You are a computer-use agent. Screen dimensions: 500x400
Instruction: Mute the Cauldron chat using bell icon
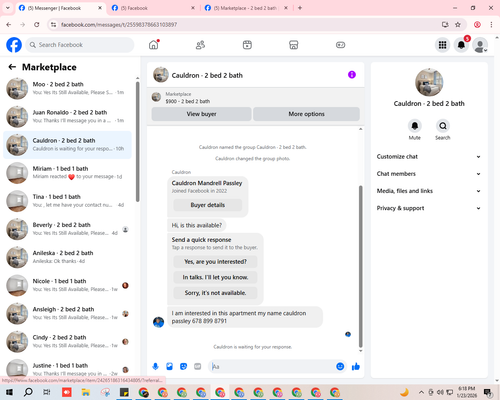pyautogui.click(x=415, y=126)
